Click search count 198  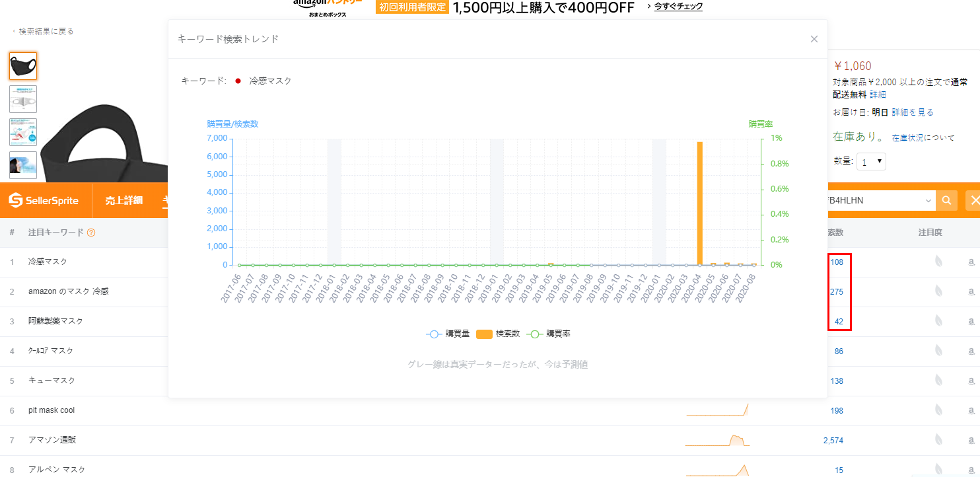click(x=837, y=411)
